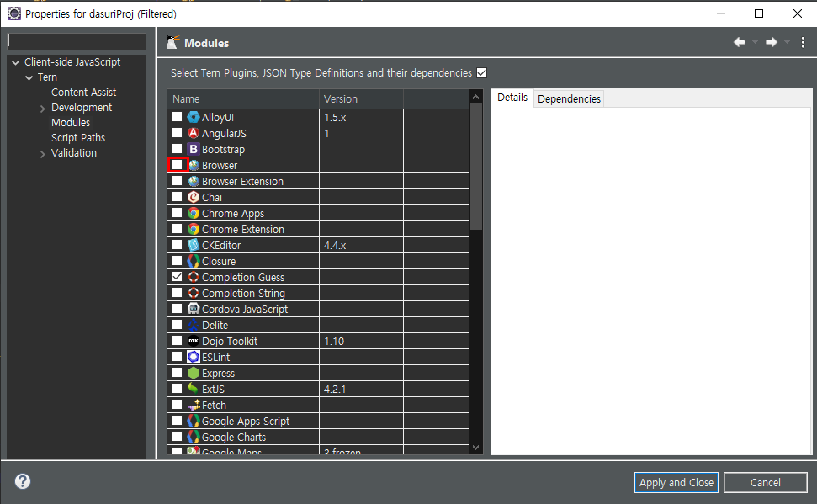The width and height of the screenshot is (817, 504).
Task: Toggle the select dependencies checkbox
Action: click(482, 73)
